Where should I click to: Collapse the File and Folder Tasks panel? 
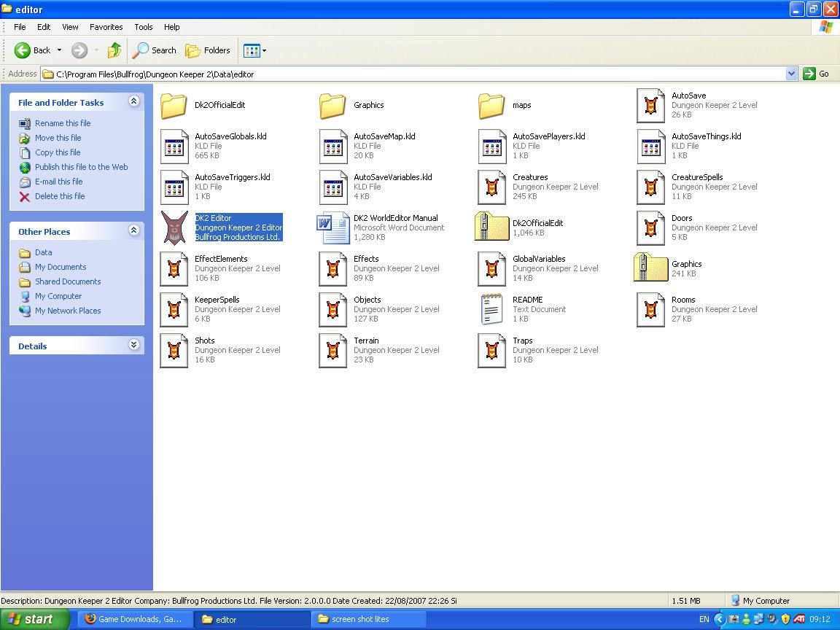tap(134, 102)
